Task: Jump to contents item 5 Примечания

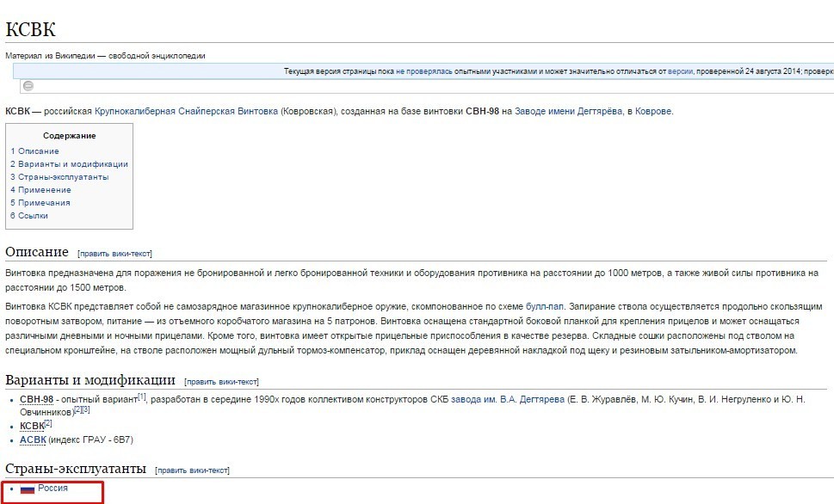Action: pos(40,203)
